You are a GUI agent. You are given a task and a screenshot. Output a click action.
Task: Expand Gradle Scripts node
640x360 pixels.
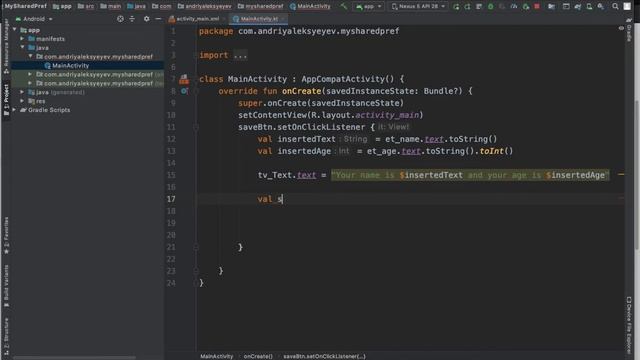click(x=15, y=110)
